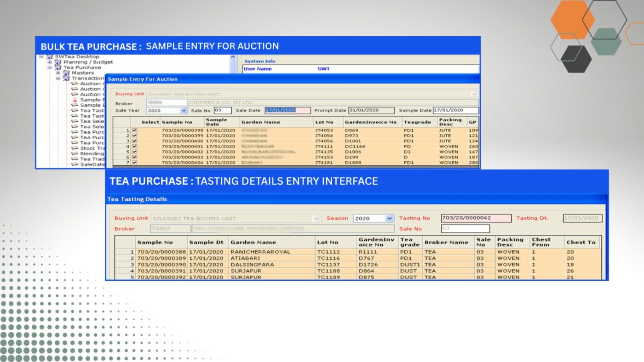Click the Transaction node icon in the tree
The height and width of the screenshot is (362, 644).
point(66,78)
